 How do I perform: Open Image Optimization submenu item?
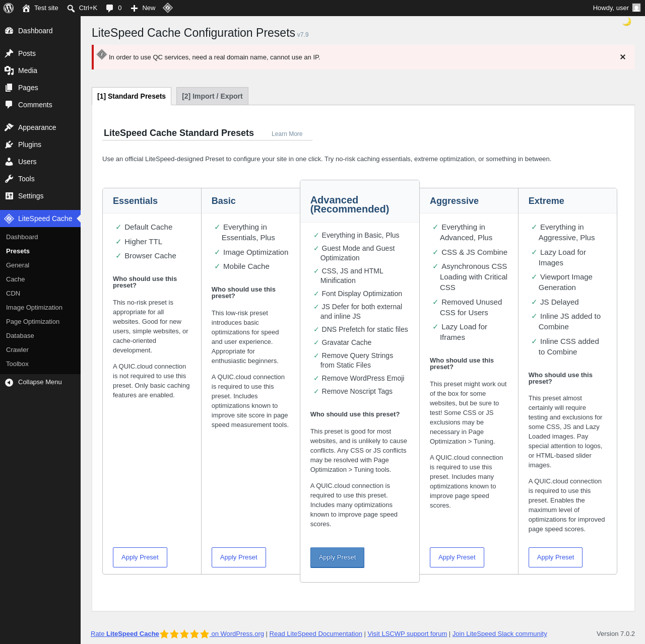coord(40,308)
